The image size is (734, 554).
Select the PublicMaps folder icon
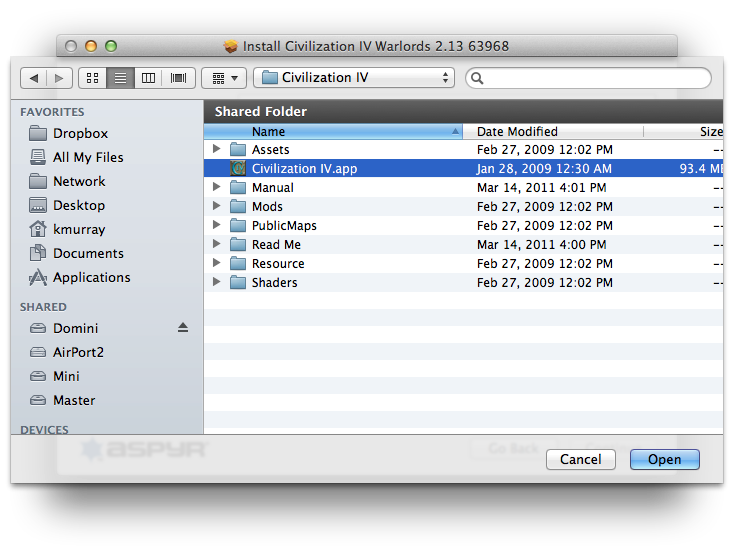tap(238, 225)
